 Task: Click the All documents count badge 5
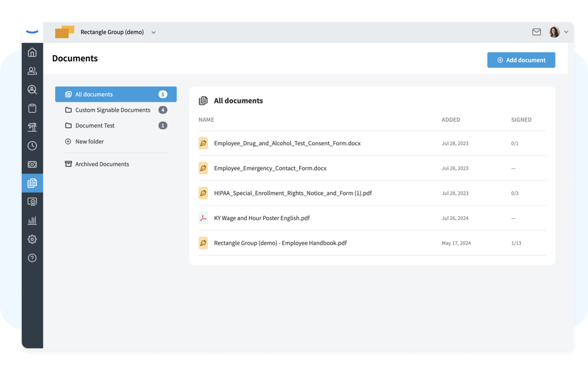point(163,94)
